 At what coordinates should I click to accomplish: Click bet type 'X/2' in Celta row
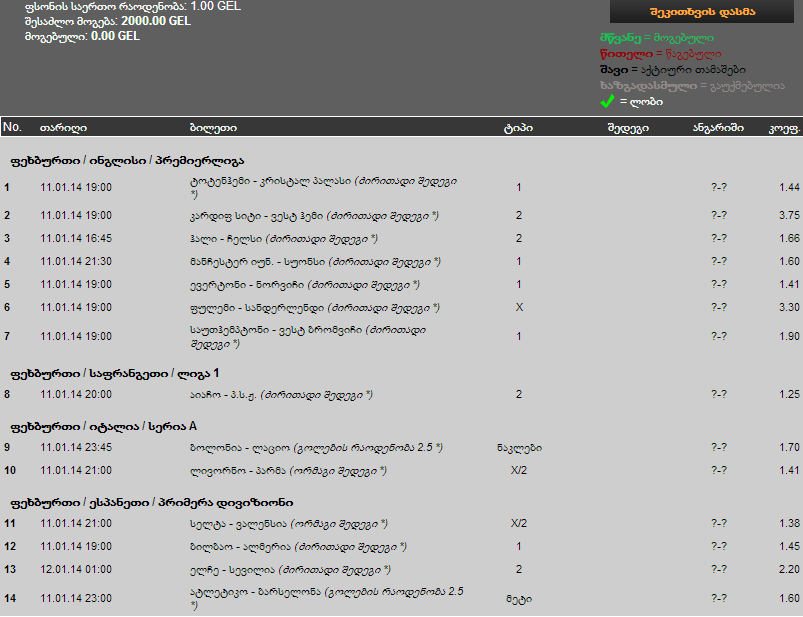point(519,523)
